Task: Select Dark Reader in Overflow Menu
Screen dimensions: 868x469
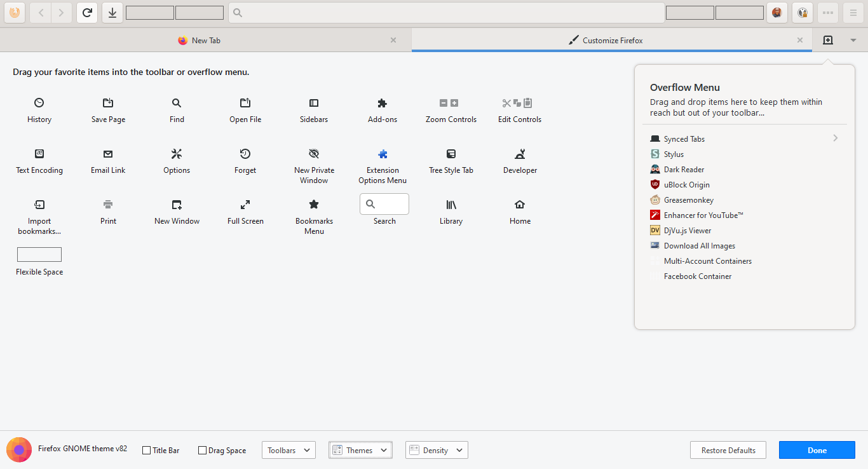Action: click(x=745, y=169)
